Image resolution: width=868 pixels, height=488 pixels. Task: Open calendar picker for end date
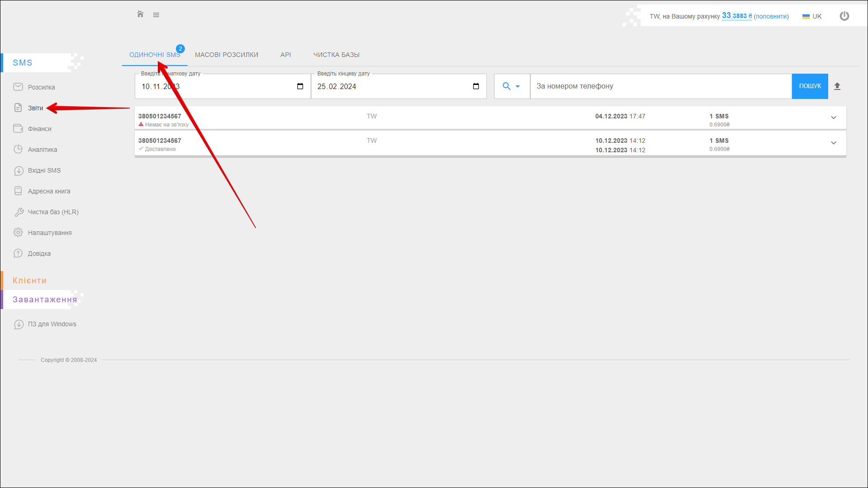click(476, 86)
